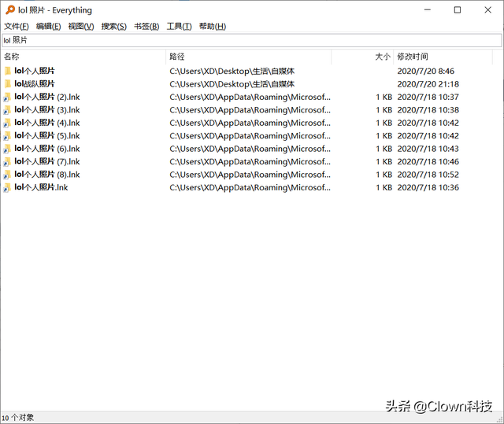Sort by the 修改时间 column header
This screenshot has width=504, height=424.
click(443, 57)
